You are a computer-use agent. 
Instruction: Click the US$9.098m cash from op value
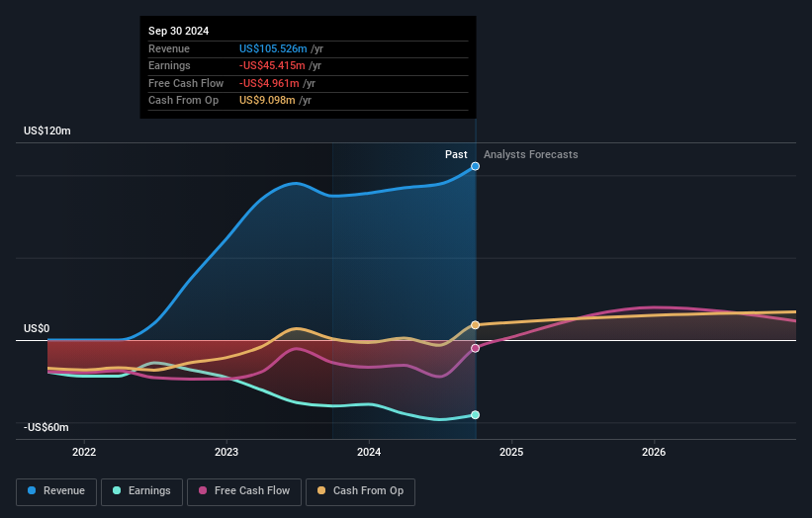click(x=267, y=101)
